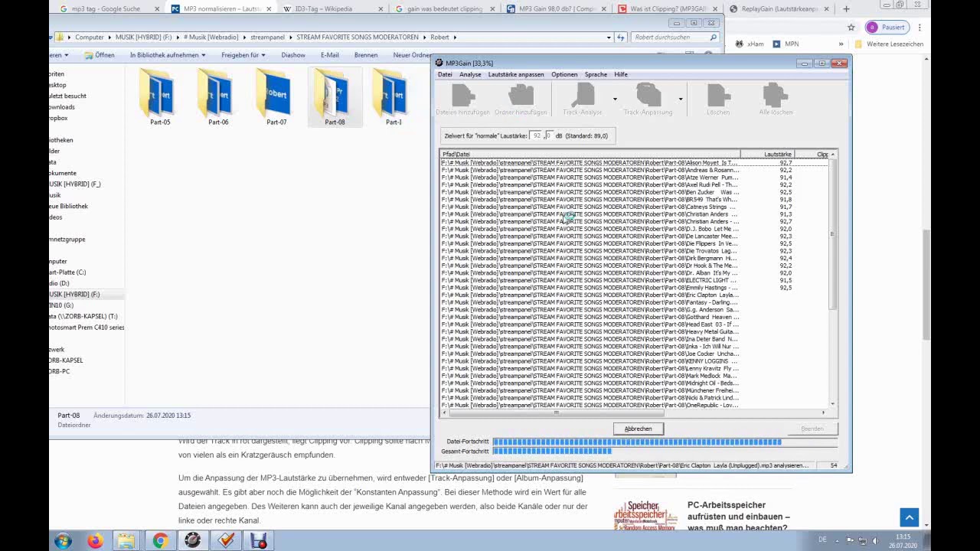980x551 pixels.
Task: Click the Beenden button in MP3Gain
Action: point(812,429)
